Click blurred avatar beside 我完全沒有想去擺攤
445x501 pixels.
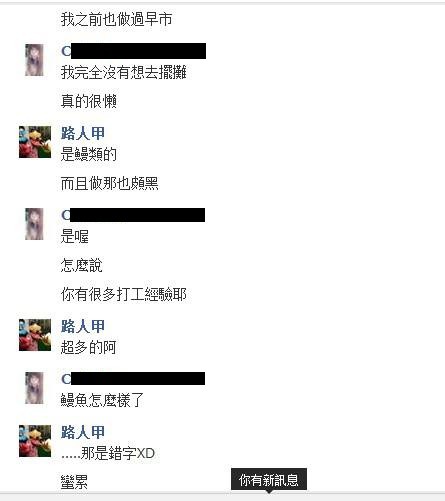pos(34,60)
